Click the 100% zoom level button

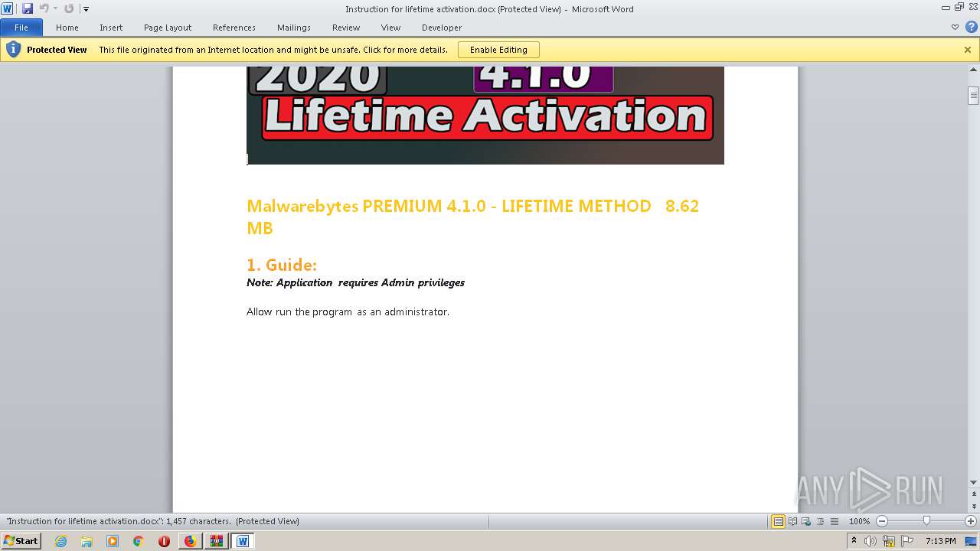(x=859, y=521)
